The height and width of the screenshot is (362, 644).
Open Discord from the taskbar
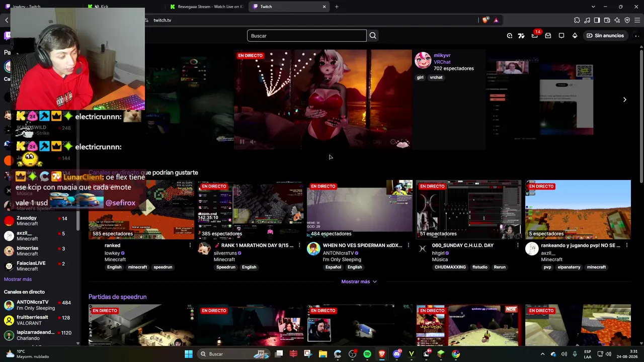396,354
